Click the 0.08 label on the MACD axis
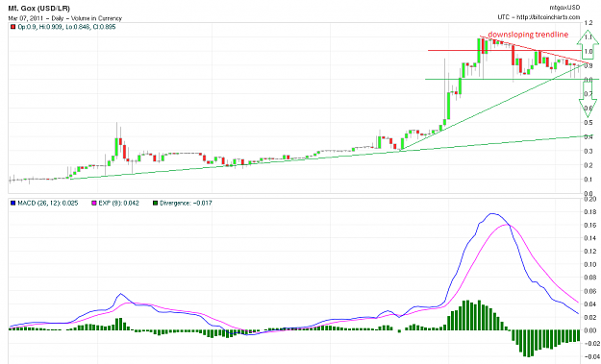The width and height of the screenshot is (601, 364). [591, 278]
